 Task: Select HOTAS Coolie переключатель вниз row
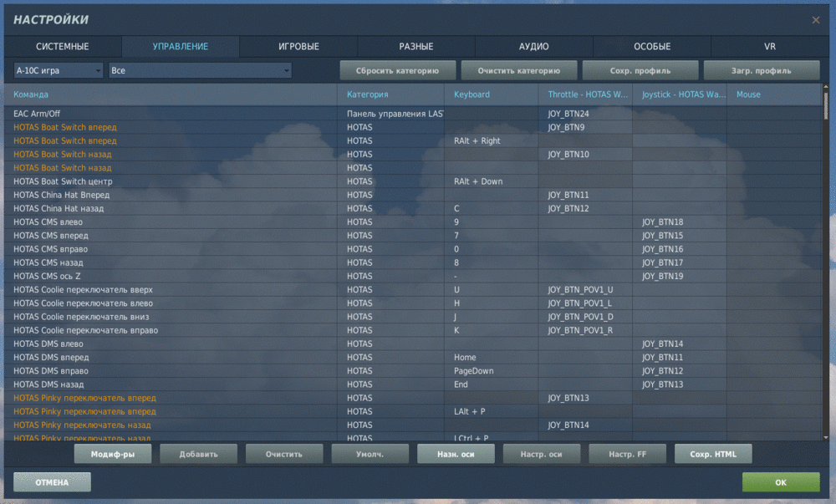click(413, 317)
